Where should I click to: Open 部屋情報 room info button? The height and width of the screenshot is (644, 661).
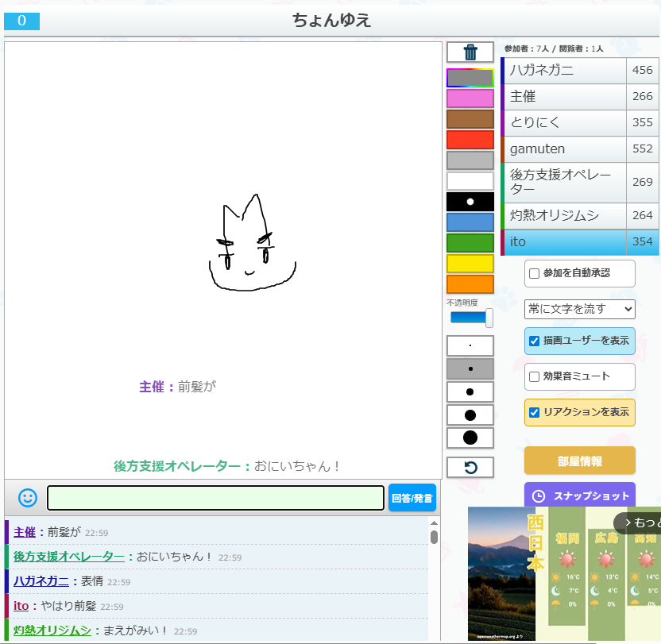tap(579, 461)
